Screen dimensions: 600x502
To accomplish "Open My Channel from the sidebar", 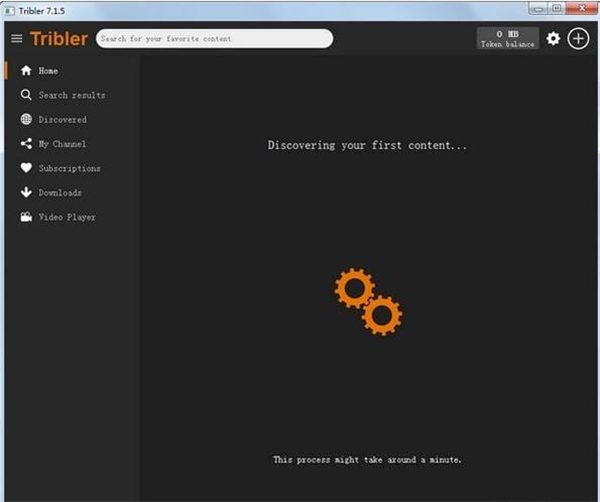I will coord(62,144).
